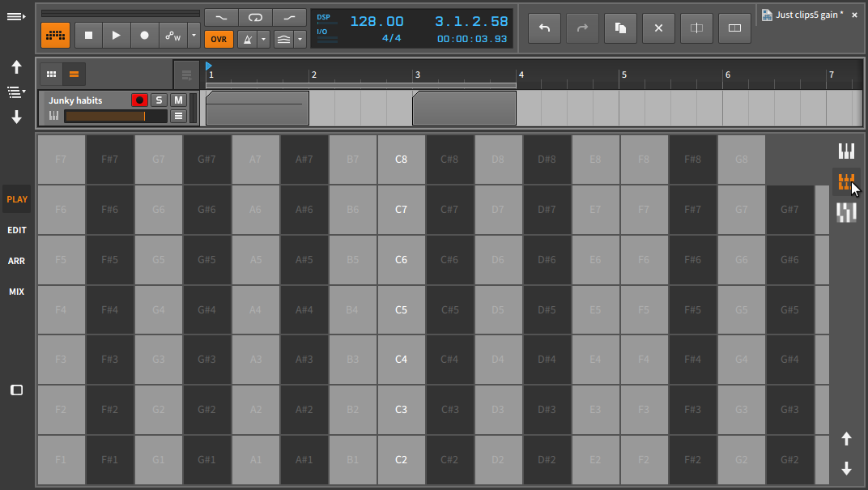Image resolution: width=868 pixels, height=490 pixels.
Task: Open the dropdown next to the automation write icon
Action: click(x=192, y=37)
